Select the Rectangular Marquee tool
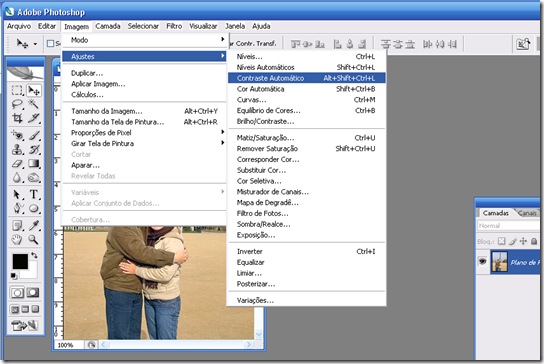Image resolution: width=544 pixels, height=364 pixels. click(x=17, y=90)
